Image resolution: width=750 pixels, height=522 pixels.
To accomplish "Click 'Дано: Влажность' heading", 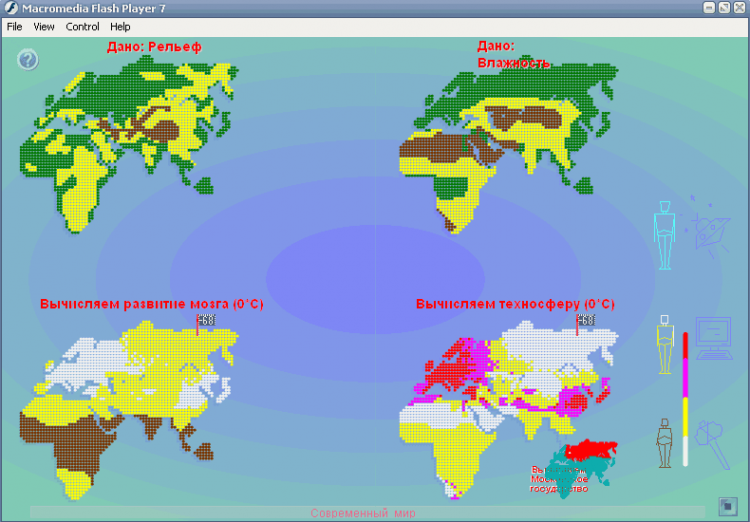I will click(x=513, y=55).
